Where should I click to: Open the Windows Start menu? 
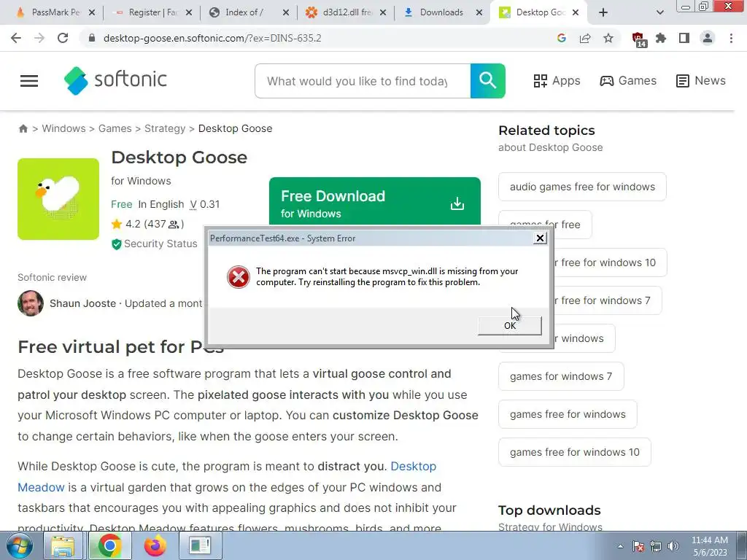[19, 545]
